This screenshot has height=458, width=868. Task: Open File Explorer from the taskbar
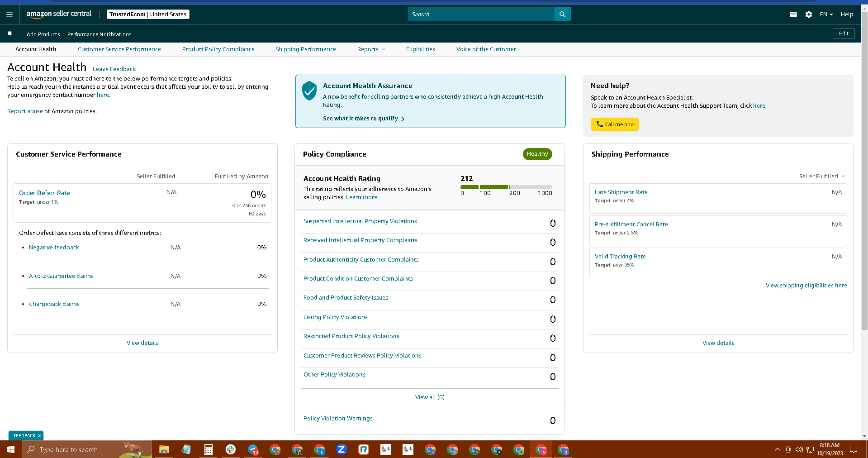tap(164, 449)
